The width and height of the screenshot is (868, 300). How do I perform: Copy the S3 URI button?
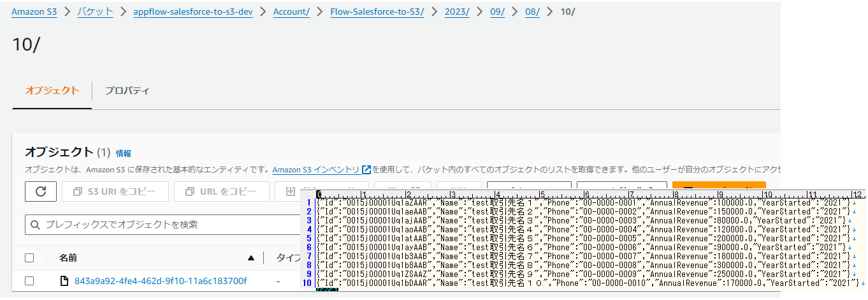tap(115, 191)
